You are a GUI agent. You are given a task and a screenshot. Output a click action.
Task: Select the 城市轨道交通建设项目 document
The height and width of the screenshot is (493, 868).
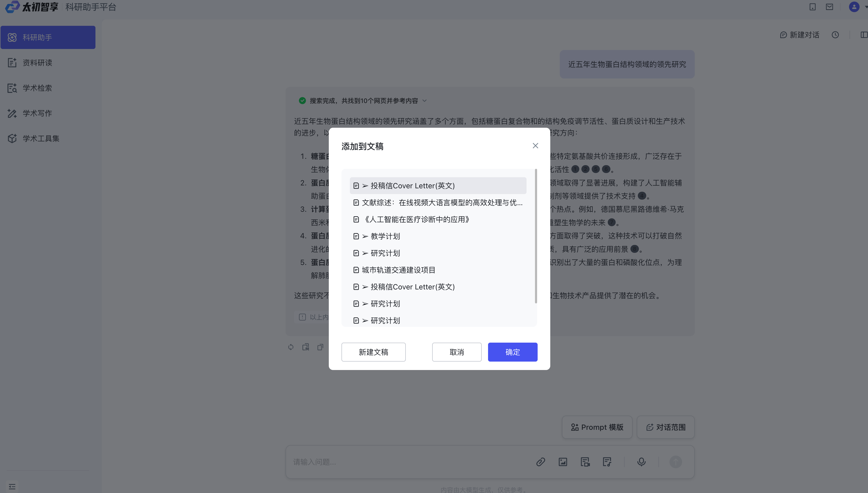pos(398,270)
